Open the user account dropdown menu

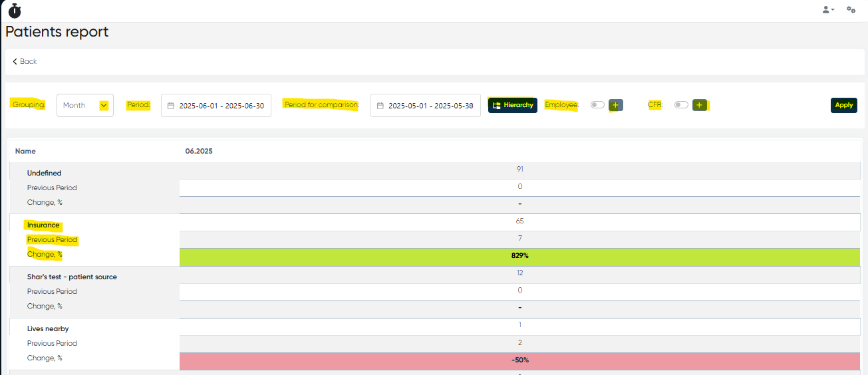[828, 9]
